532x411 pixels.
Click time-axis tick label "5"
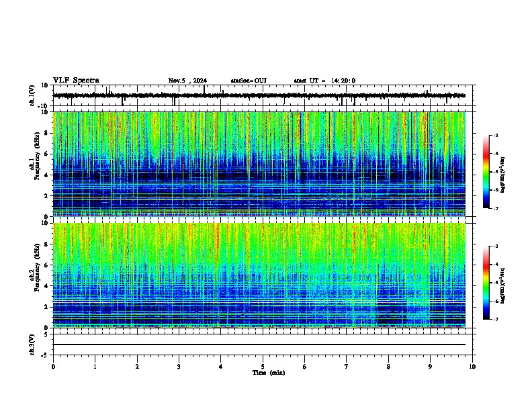pyautogui.click(x=263, y=367)
